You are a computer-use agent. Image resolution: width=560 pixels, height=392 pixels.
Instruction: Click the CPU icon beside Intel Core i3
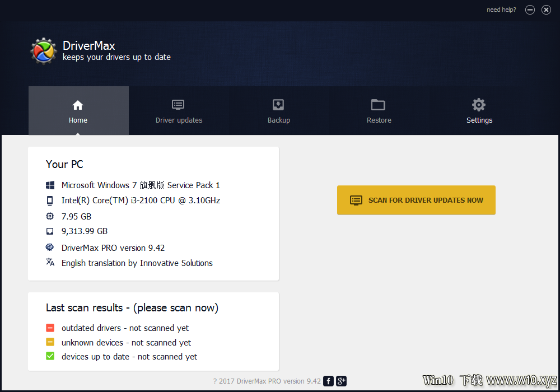point(50,200)
